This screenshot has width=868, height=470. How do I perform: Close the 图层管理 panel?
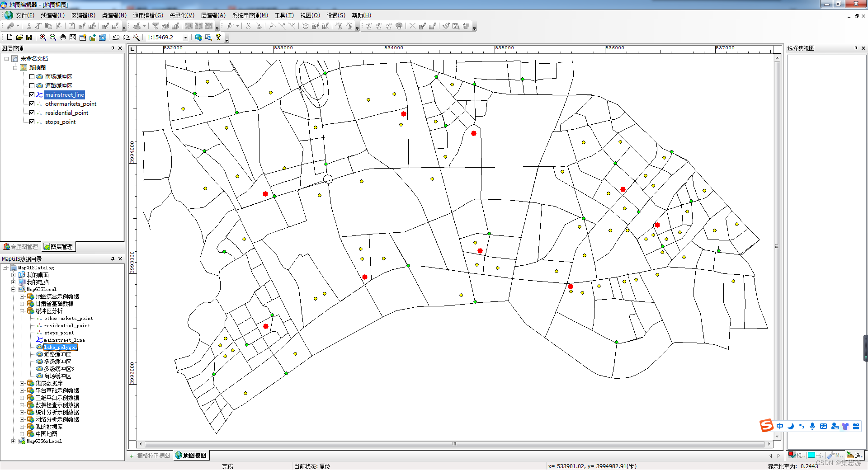point(120,48)
